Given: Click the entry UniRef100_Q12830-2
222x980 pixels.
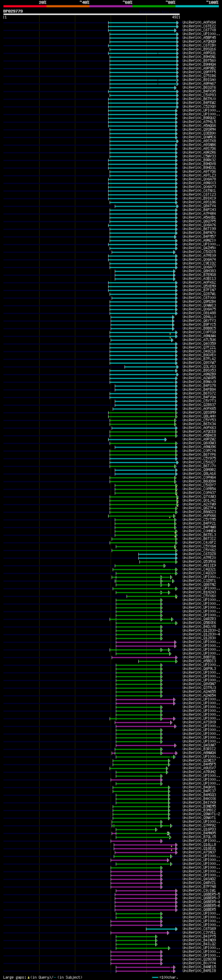Looking at the screenshot, I should pos(201,630).
